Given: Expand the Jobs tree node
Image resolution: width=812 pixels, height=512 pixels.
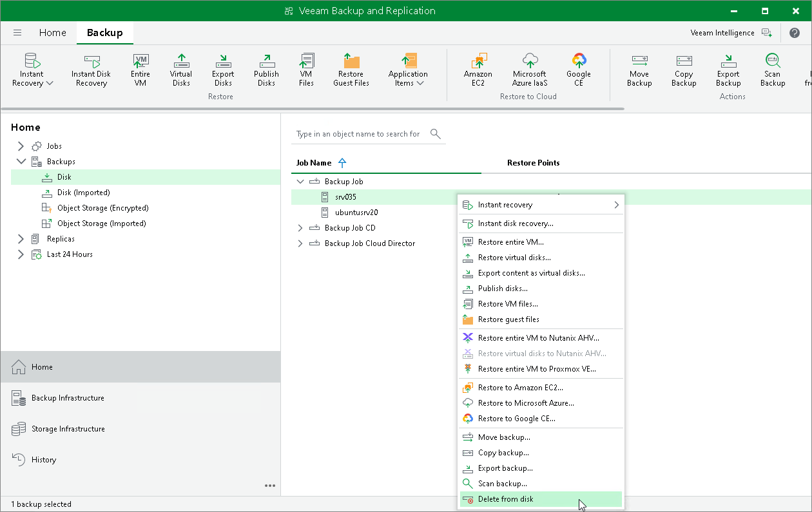Looking at the screenshot, I should 21,146.
